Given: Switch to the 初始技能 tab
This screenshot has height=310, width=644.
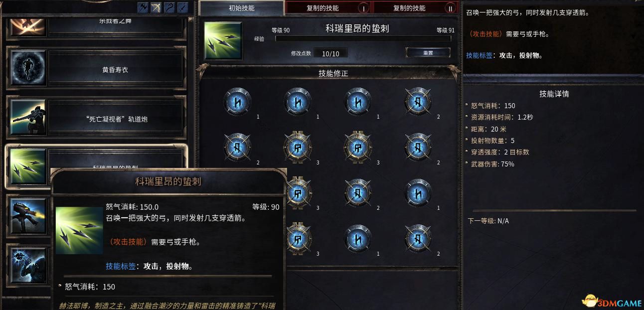Looking at the screenshot, I should pyautogui.click(x=241, y=8).
